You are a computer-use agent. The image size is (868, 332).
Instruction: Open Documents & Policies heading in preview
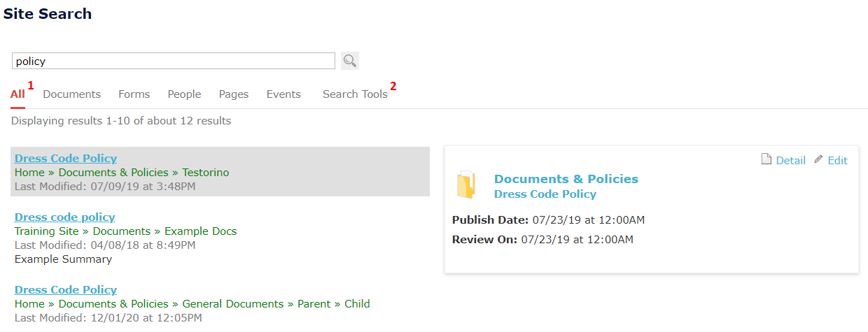click(x=566, y=179)
